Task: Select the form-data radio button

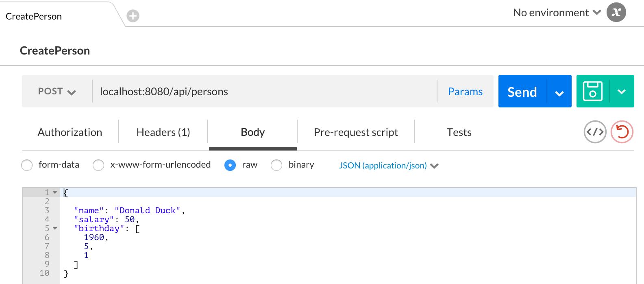Action: [x=27, y=165]
